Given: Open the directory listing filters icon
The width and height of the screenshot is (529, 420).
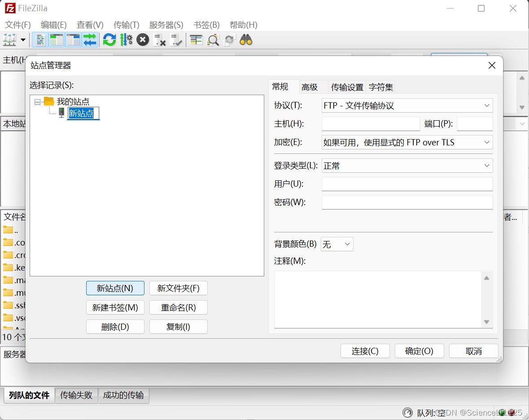Looking at the screenshot, I should 196,40.
